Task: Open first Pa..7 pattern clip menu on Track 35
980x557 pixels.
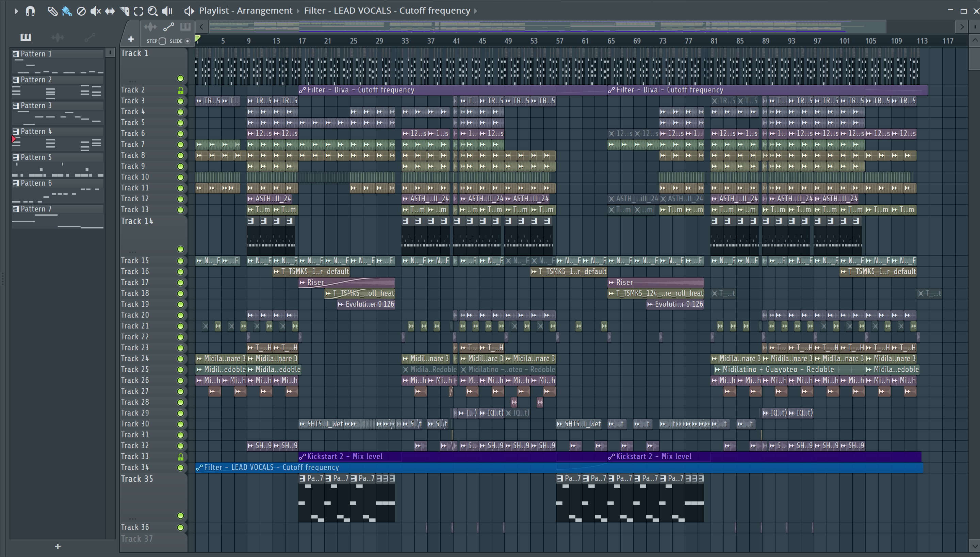Action: [303, 478]
